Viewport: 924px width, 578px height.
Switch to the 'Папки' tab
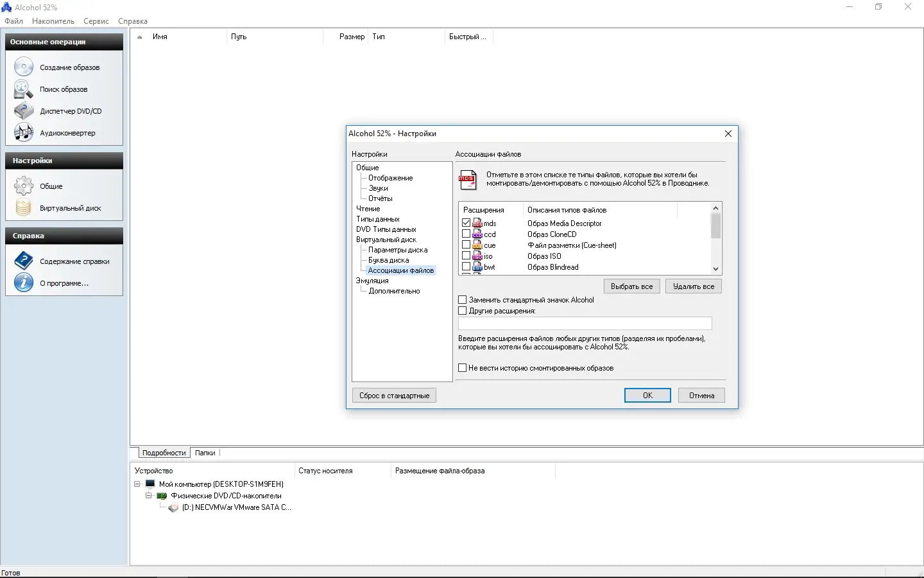tap(205, 453)
